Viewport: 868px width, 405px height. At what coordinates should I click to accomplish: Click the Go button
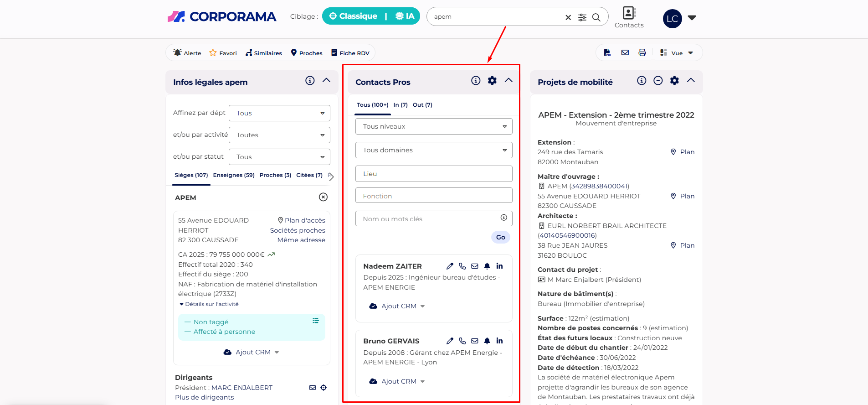pos(500,237)
